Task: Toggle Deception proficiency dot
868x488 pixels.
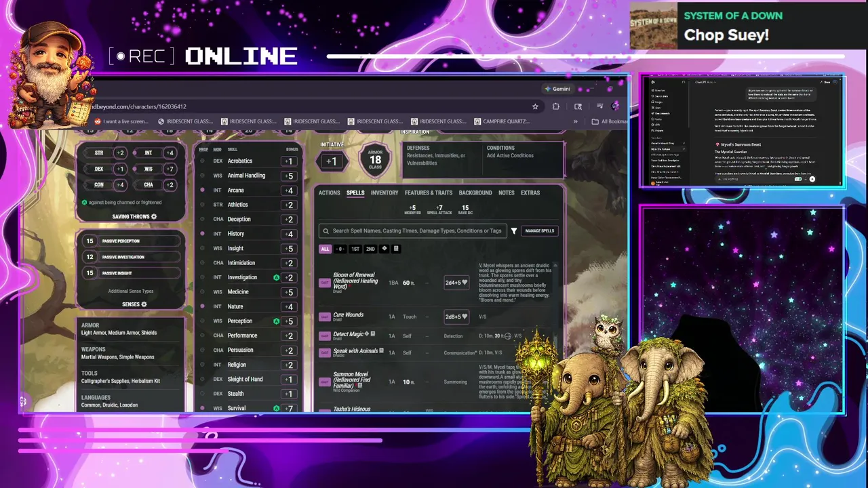Action: [x=202, y=220]
